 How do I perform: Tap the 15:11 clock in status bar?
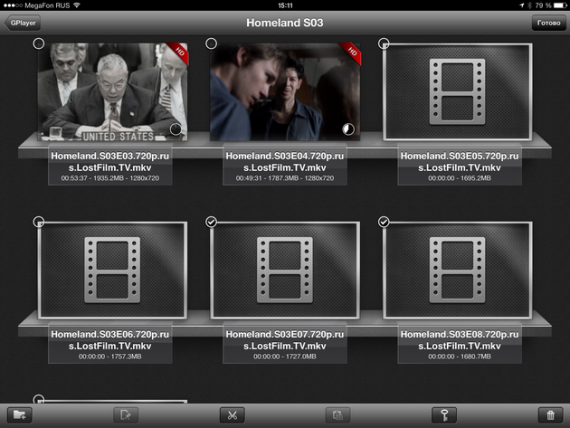[285, 5]
